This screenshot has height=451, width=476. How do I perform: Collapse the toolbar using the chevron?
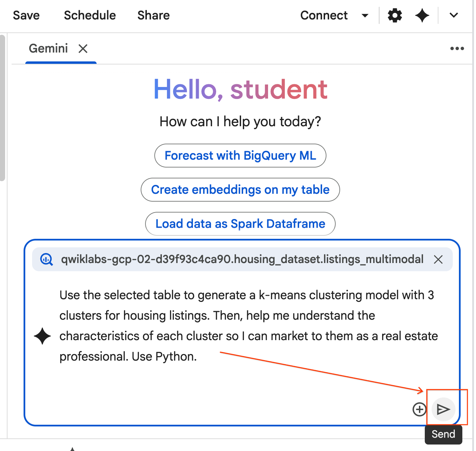[453, 15]
